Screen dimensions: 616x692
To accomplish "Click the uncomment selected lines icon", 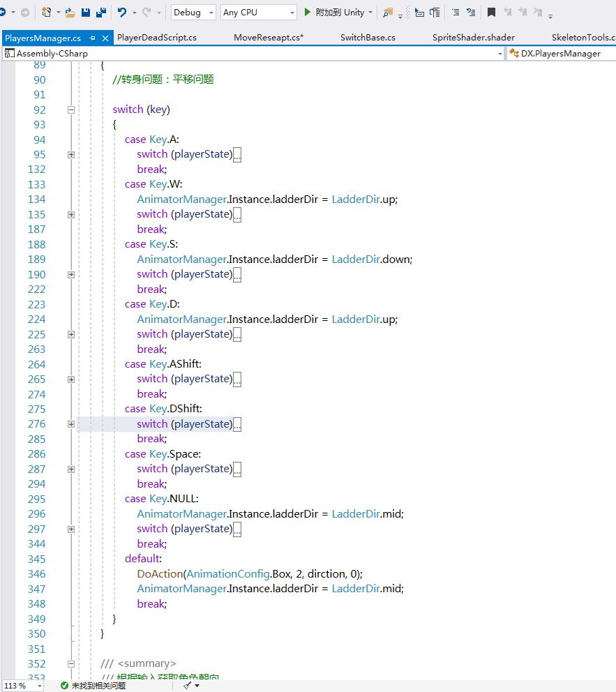I will point(472,13).
